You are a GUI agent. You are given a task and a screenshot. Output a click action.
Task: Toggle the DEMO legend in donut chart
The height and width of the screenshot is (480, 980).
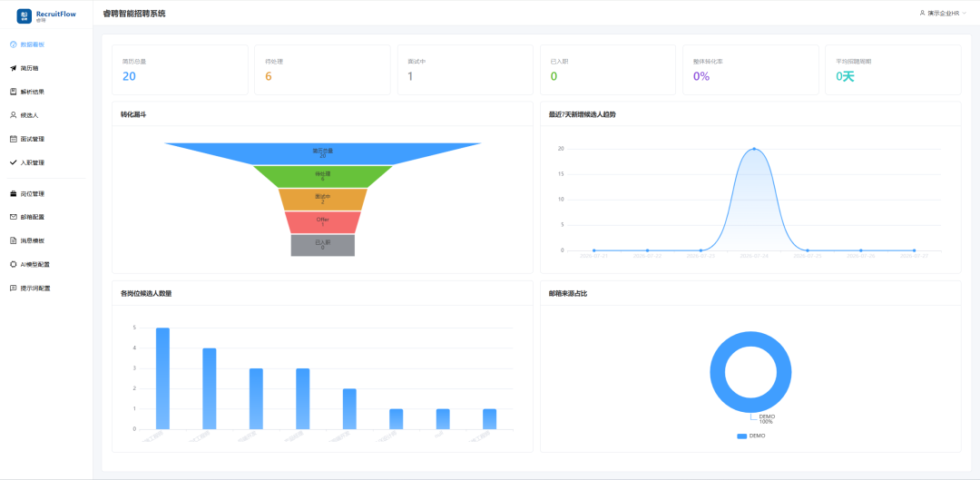coord(750,436)
